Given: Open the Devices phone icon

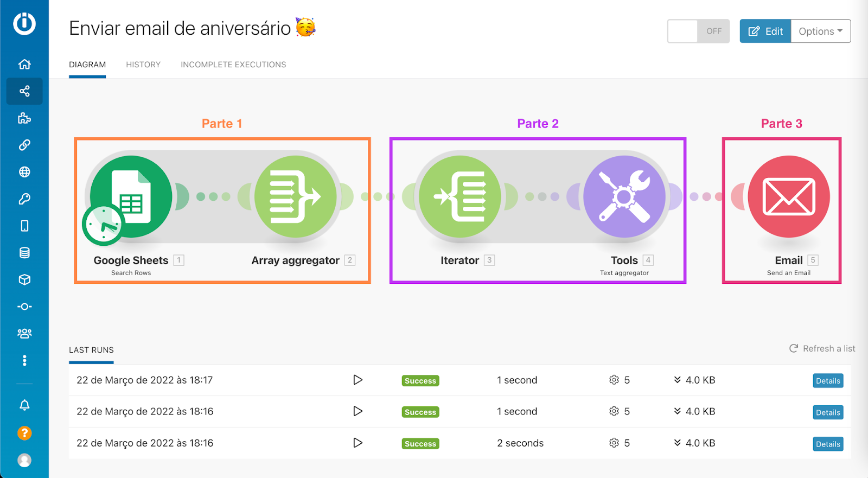Looking at the screenshot, I should [x=24, y=226].
